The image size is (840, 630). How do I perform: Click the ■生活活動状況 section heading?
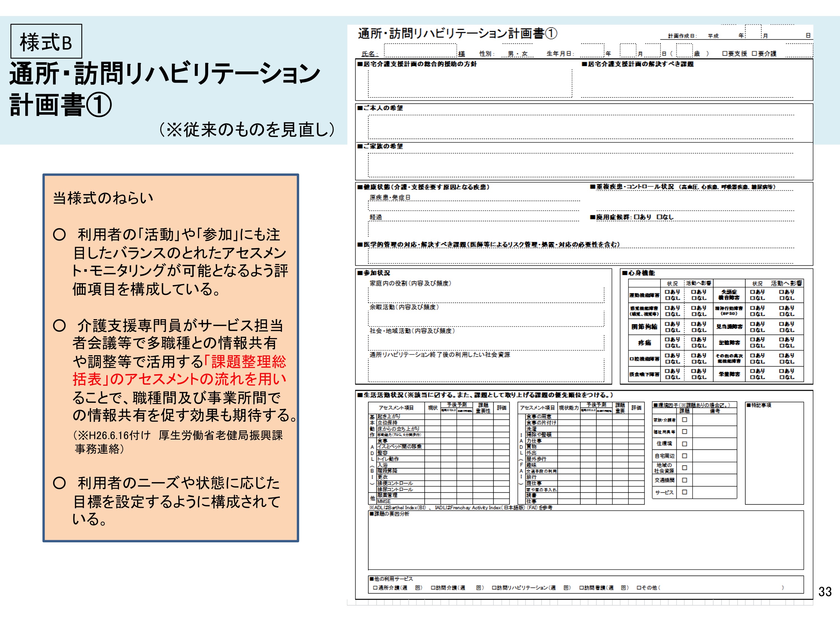point(485,395)
